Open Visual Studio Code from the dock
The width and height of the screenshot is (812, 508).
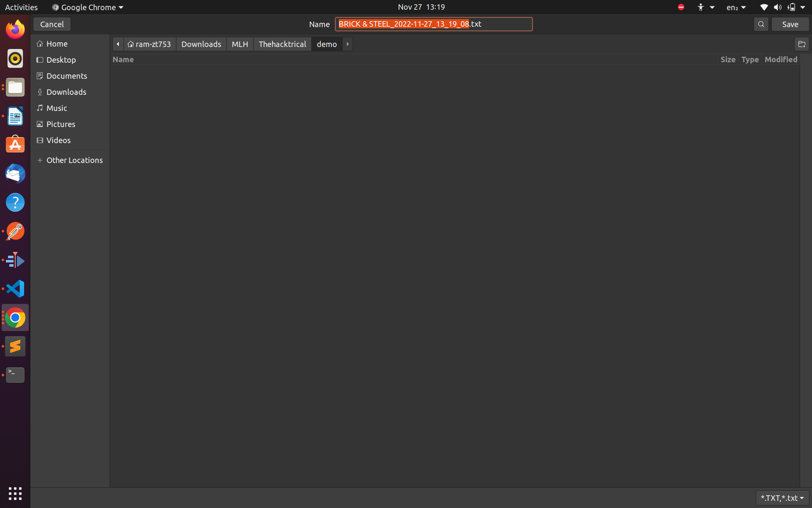coord(15,289)
